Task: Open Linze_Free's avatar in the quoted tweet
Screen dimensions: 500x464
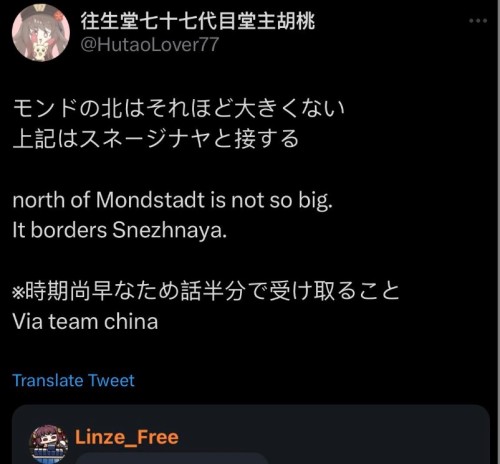Action: pyautogui.click(x=49, y=444)
